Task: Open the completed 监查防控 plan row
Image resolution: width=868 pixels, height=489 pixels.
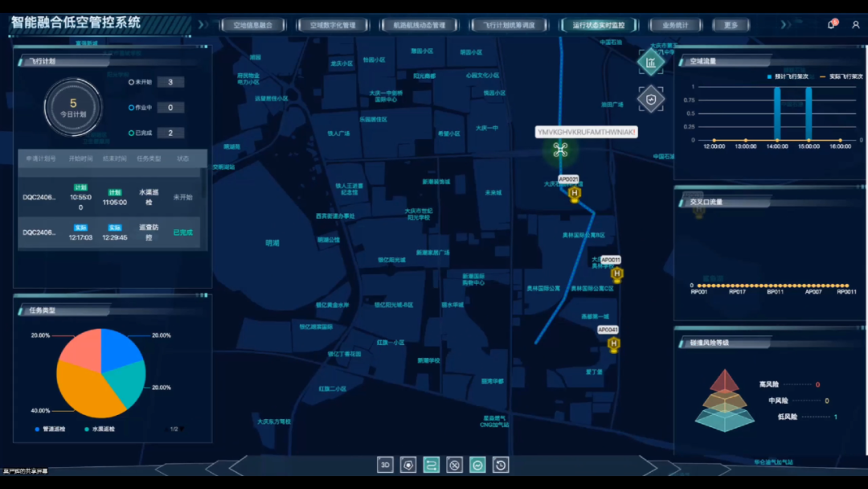Action: coord(111,232)
